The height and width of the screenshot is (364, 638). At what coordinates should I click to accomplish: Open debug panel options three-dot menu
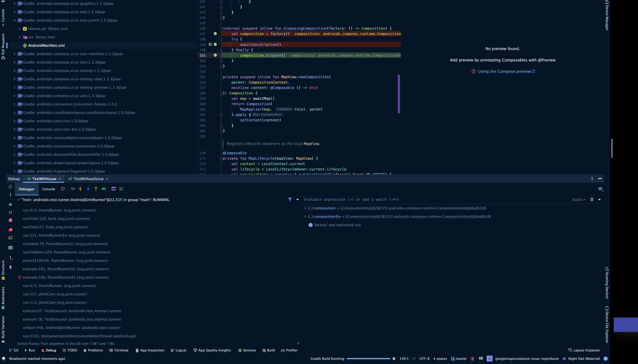pyautogui.click(x=592, y=179)
